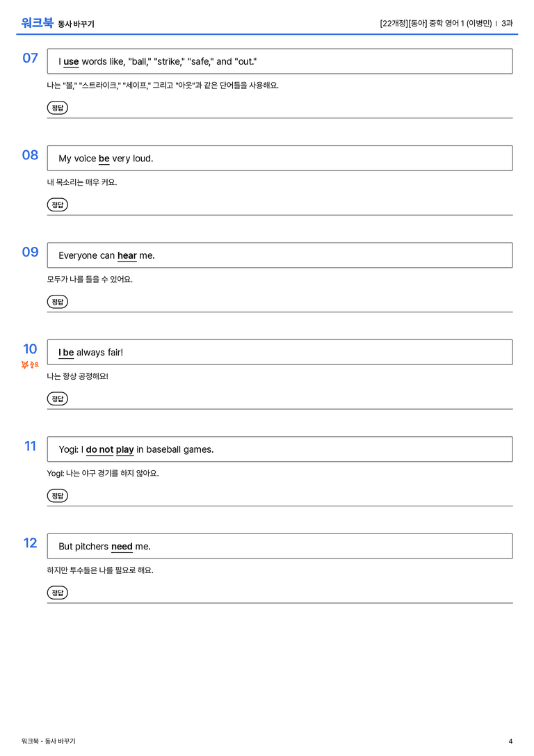Click underlined word 'use' in sentence 07

[x=71, y=62]
